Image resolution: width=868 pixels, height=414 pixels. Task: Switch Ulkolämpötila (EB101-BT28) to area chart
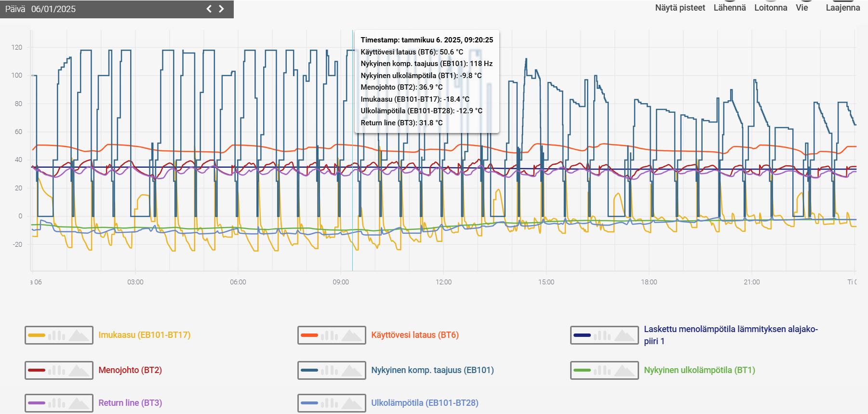pyautogui.click(x=352, y=403)
